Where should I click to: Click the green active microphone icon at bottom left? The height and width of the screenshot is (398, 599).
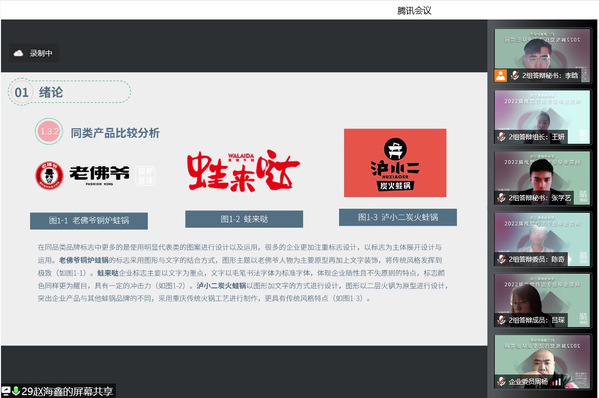(x=16, y=391)
